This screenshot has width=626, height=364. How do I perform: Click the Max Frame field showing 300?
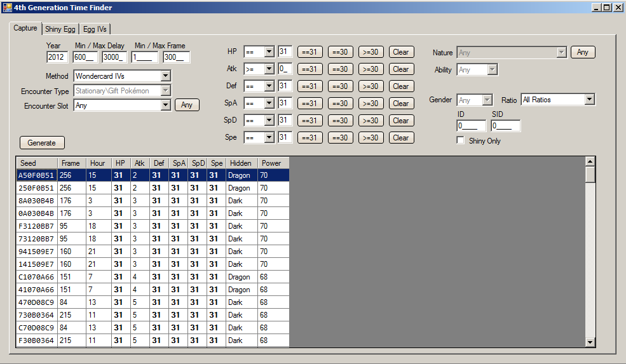177,57
